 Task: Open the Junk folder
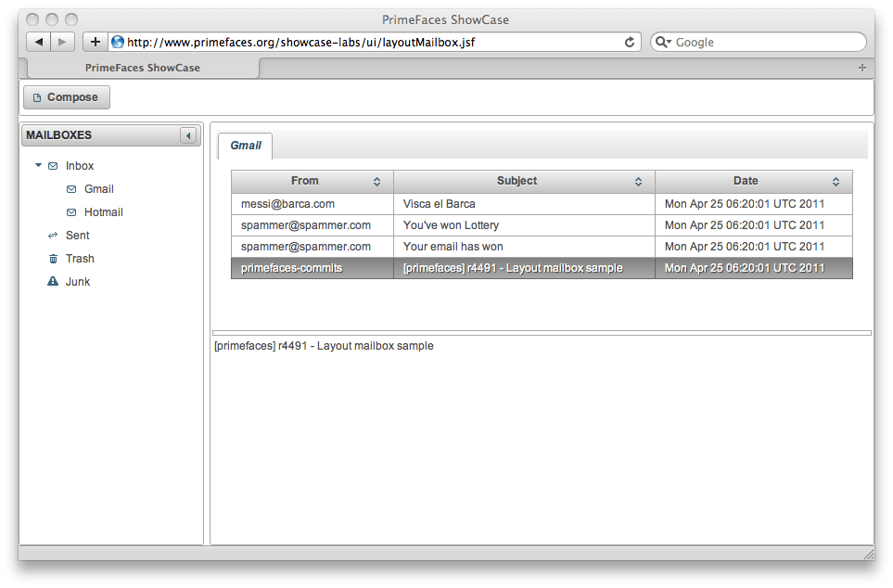click(x=78, y=282)
